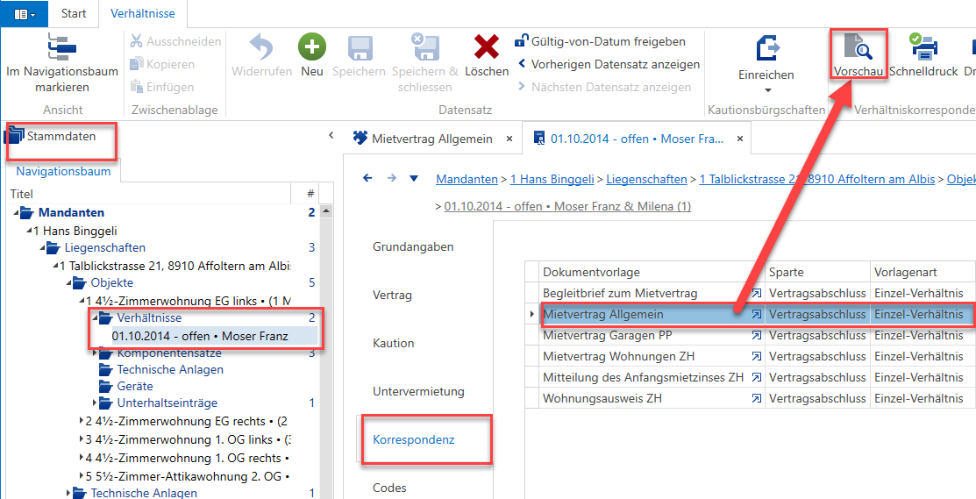Collapse the 1 Hans Binggeli node

[x=30, y=230]
